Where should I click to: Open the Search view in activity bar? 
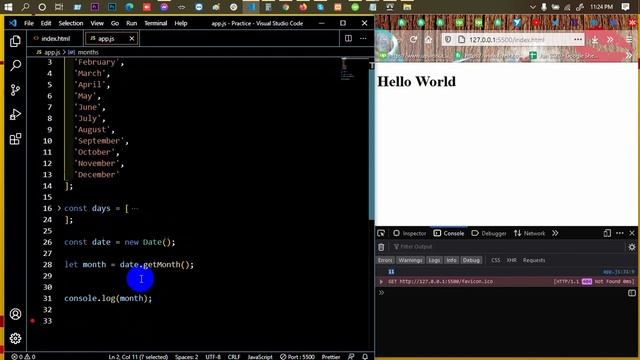point(15,65)
